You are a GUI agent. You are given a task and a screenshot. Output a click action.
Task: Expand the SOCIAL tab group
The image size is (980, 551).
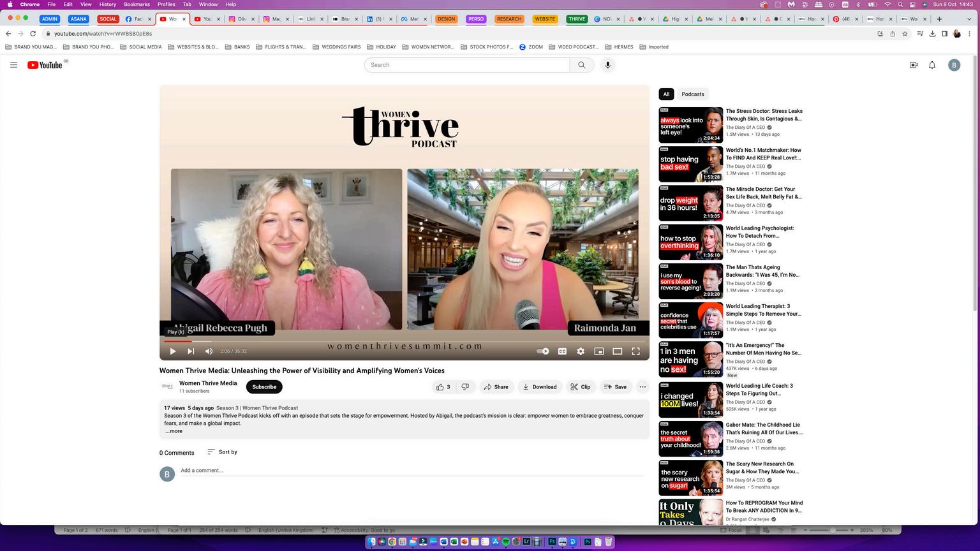tap(108, 19)
